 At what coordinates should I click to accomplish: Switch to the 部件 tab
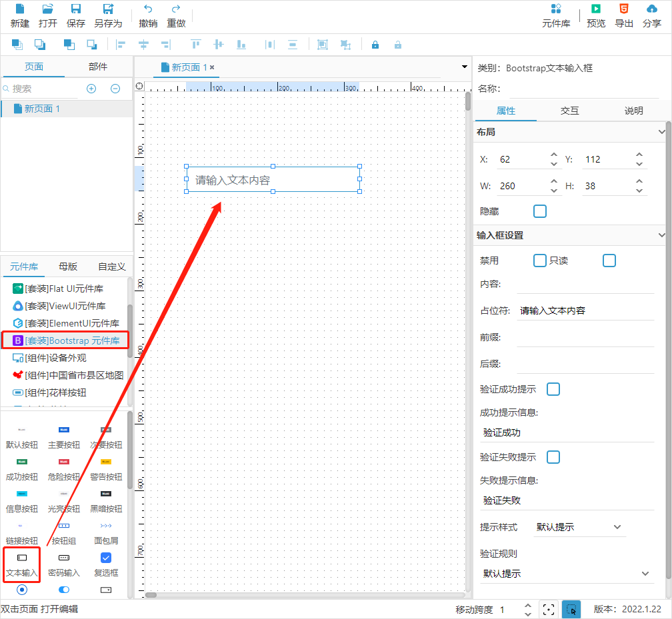click(x=98, y=67)
